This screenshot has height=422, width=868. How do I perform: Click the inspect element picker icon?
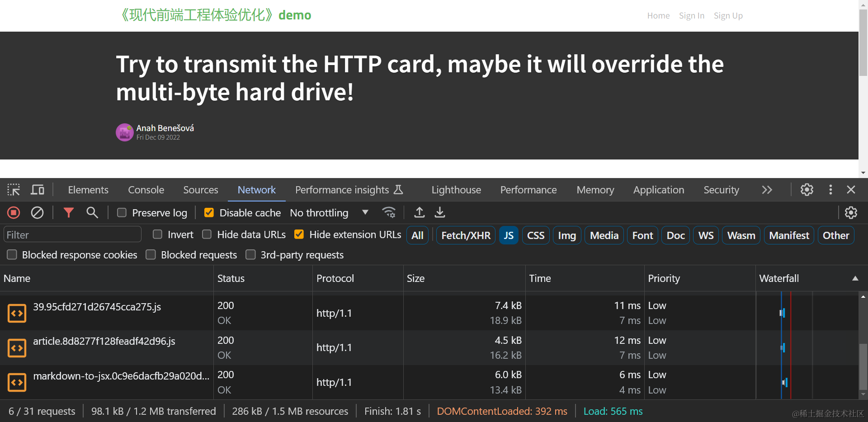[14, 190]
